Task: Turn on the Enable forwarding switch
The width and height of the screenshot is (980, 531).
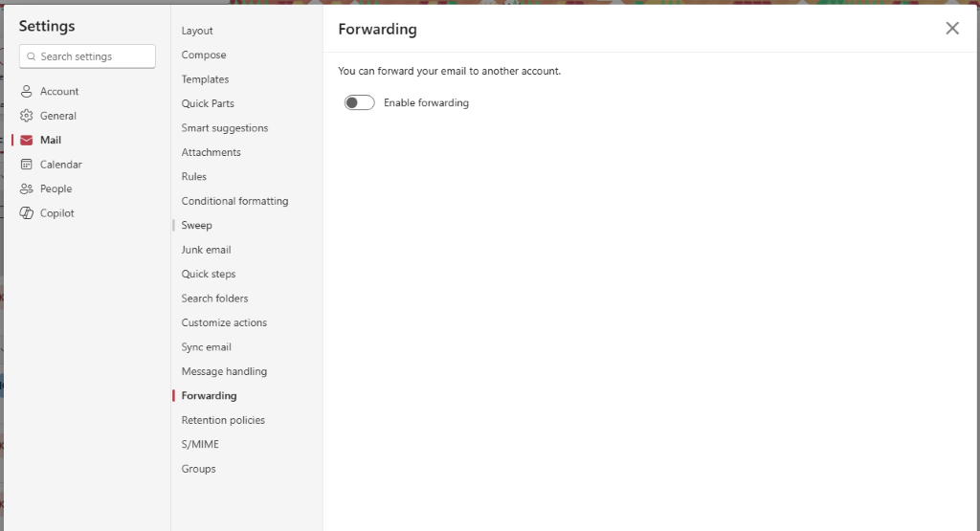Action: 360,102
